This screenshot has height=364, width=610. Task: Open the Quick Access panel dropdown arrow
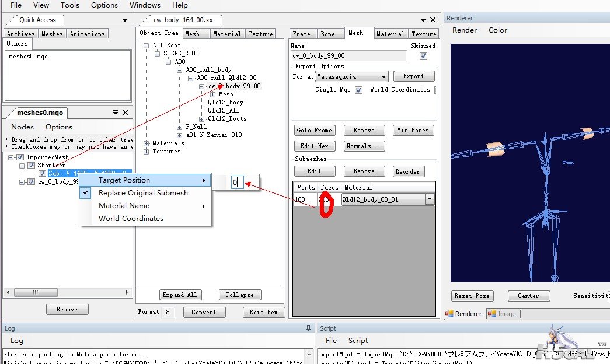124,20
